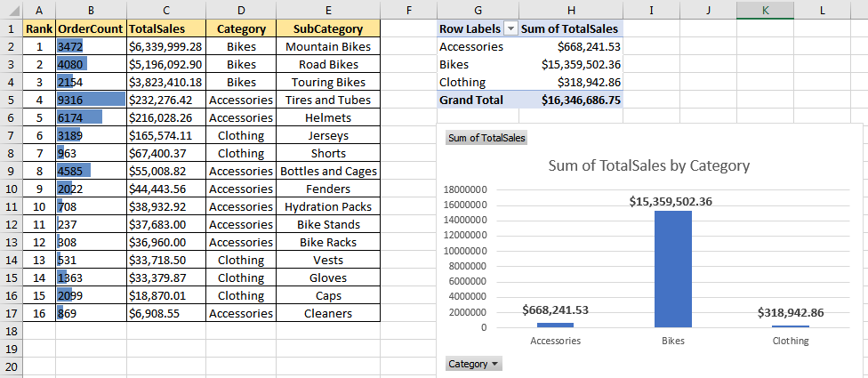Viewport: 868px width, 378px height.
Task: Select column B header
Action: pos(91,10)
